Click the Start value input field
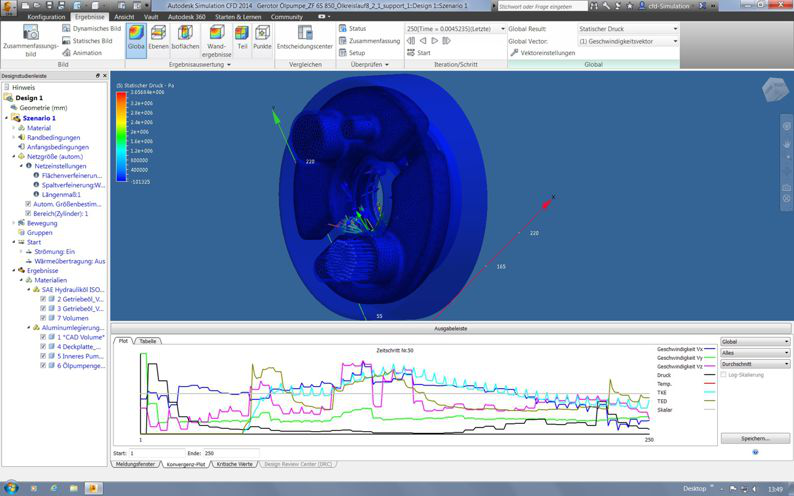This screenshot has height=496, width=794. click(157, 453)
